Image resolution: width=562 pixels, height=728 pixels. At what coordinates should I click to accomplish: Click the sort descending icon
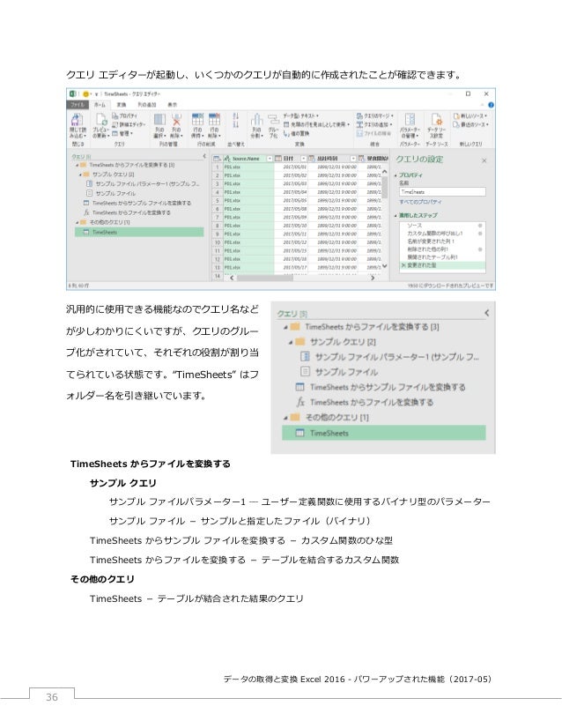(x=236, y=124)
